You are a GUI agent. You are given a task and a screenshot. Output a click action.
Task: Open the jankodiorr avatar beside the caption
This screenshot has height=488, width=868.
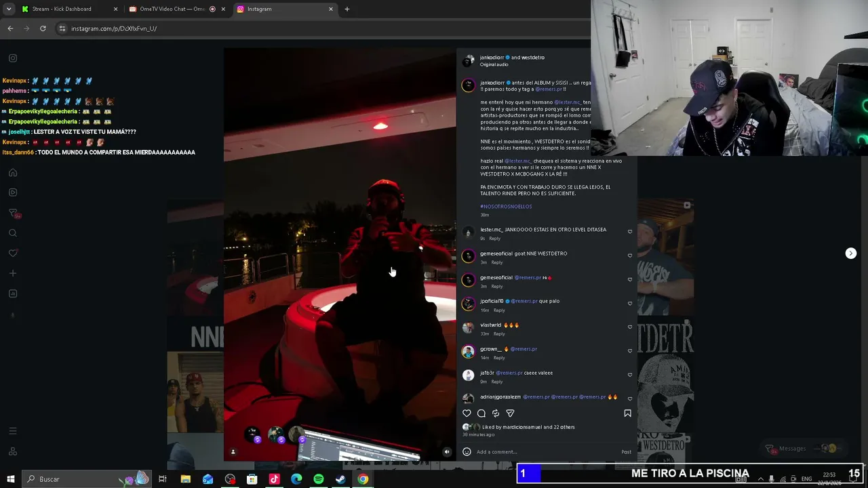468,85
